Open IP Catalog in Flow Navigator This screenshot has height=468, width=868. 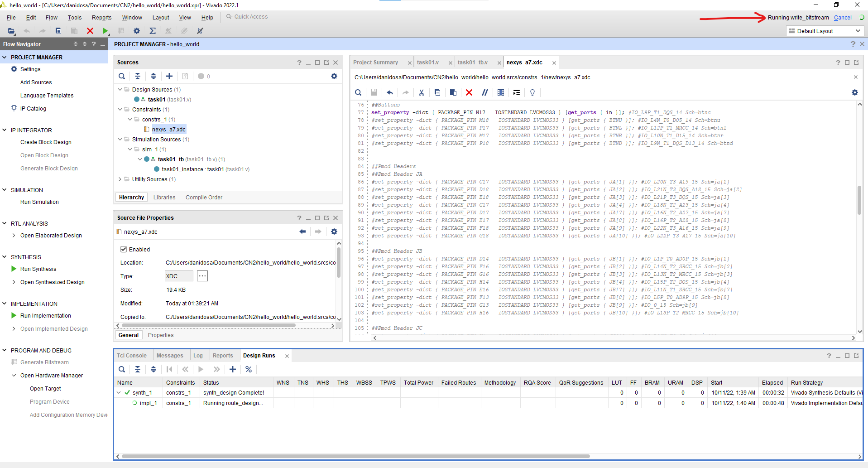coord(33,109)
